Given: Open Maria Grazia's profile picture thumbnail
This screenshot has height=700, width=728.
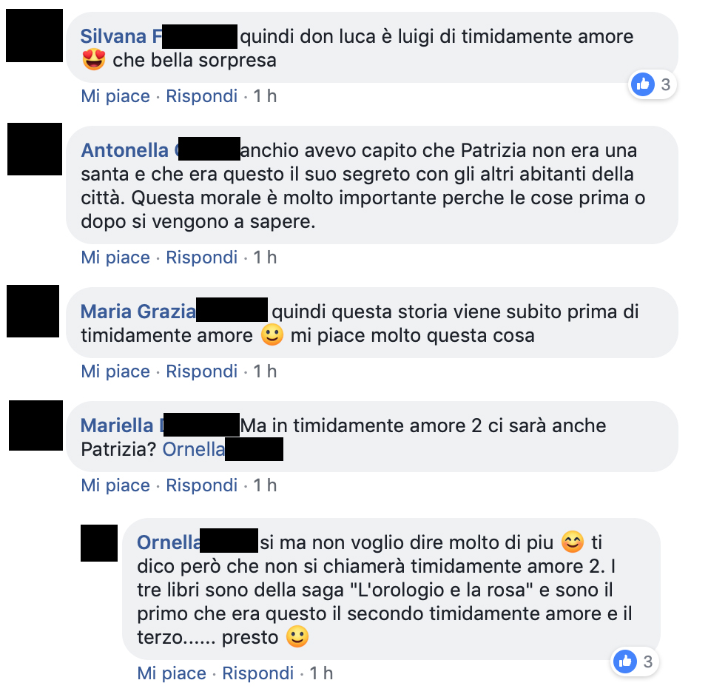Looking at the screenshot, I should tap(33, 311).
